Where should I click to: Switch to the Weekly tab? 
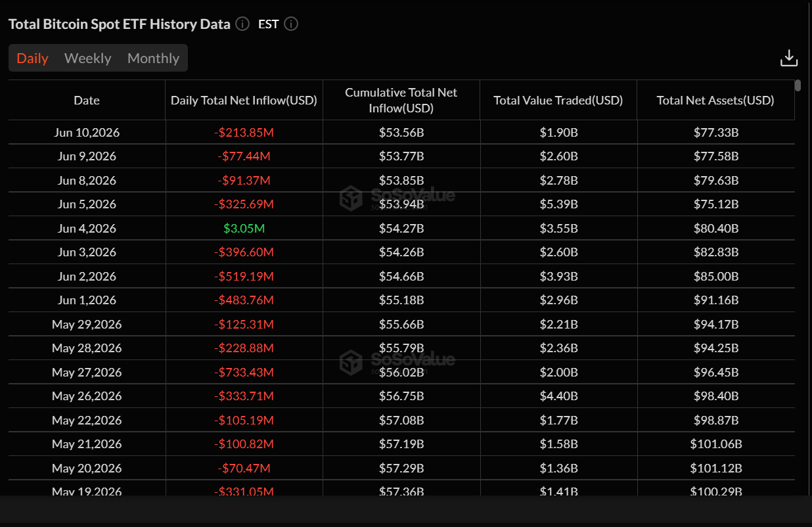click(88, 58)
